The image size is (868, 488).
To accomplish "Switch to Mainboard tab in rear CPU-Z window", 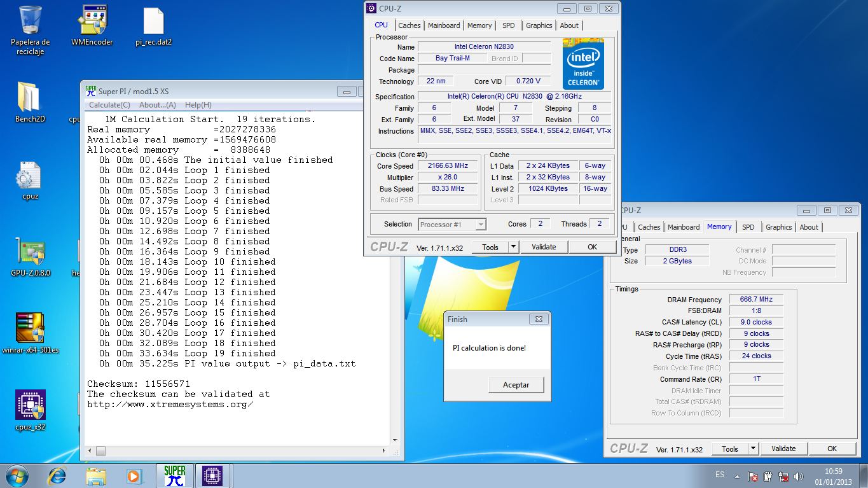I will (x=684, y=227).
